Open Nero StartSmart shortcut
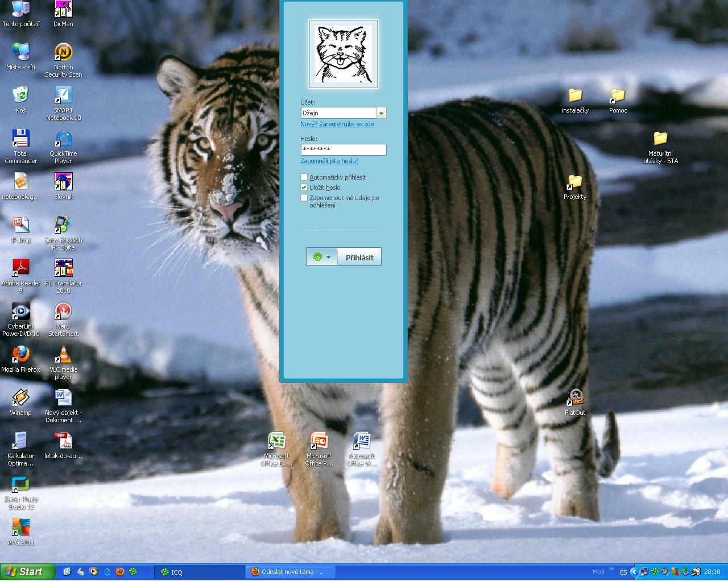The height and width of the screenshot is (582, 728). pyautogui.click(x=63, y=312)
